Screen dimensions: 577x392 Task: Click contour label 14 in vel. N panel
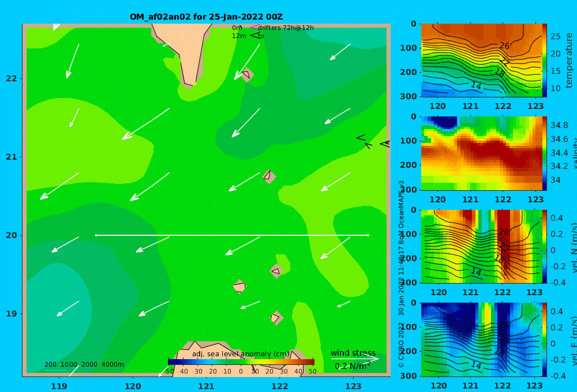pyautogui.click(x=476, y=272)
